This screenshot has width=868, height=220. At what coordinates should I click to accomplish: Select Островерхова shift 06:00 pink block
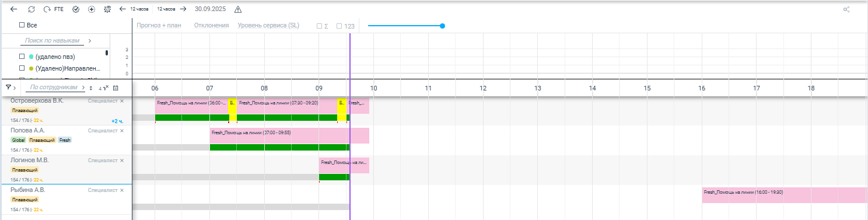click(x=192, y=106)
